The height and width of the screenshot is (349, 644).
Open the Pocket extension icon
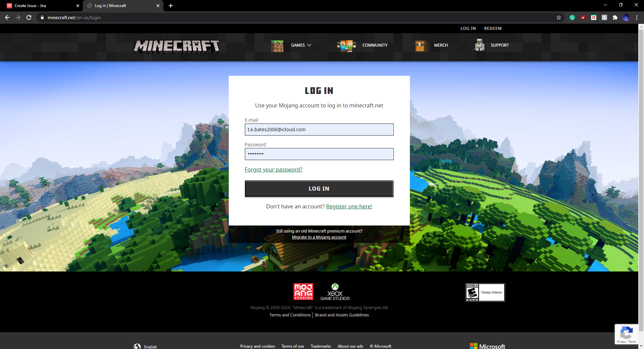click(x=594, y=17)
